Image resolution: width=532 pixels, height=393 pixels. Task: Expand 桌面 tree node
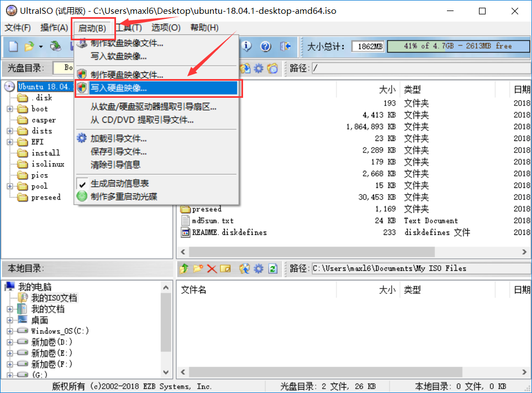pyautogui.click(x=10, y=320)
